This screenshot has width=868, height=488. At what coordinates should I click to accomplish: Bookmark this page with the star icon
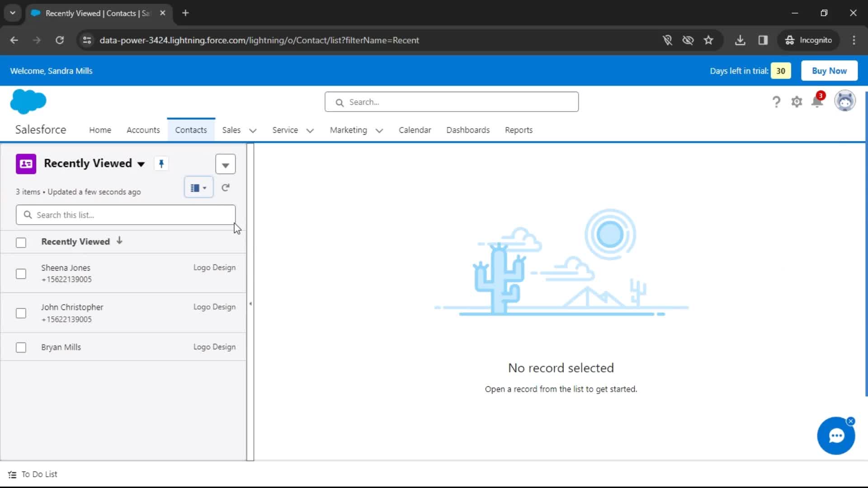point(708,40)
